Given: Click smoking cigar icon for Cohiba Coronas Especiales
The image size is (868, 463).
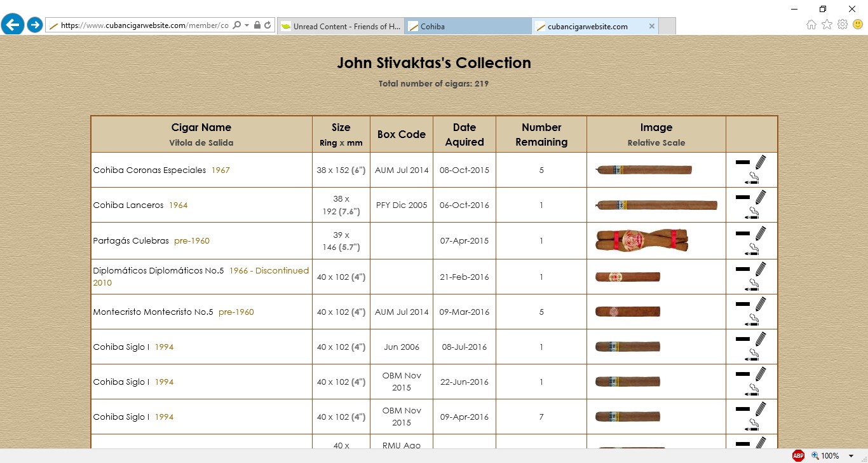Looking at the screenshot, I should click(x=752, y=178).
